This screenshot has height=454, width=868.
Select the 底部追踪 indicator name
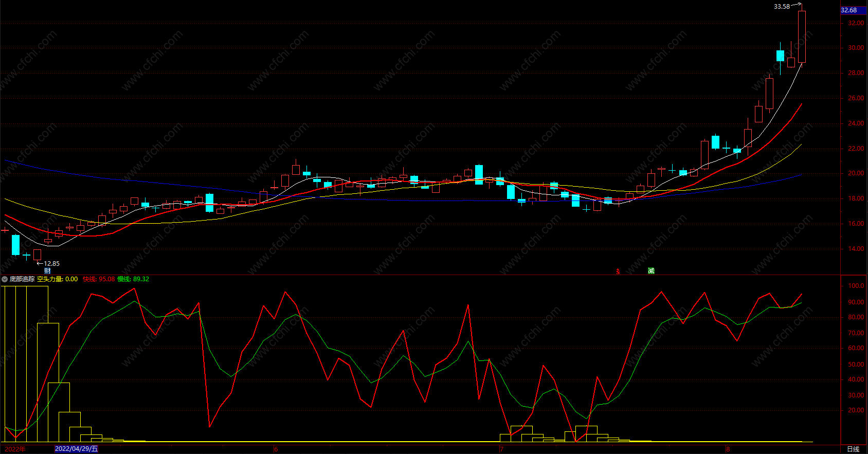22,279
